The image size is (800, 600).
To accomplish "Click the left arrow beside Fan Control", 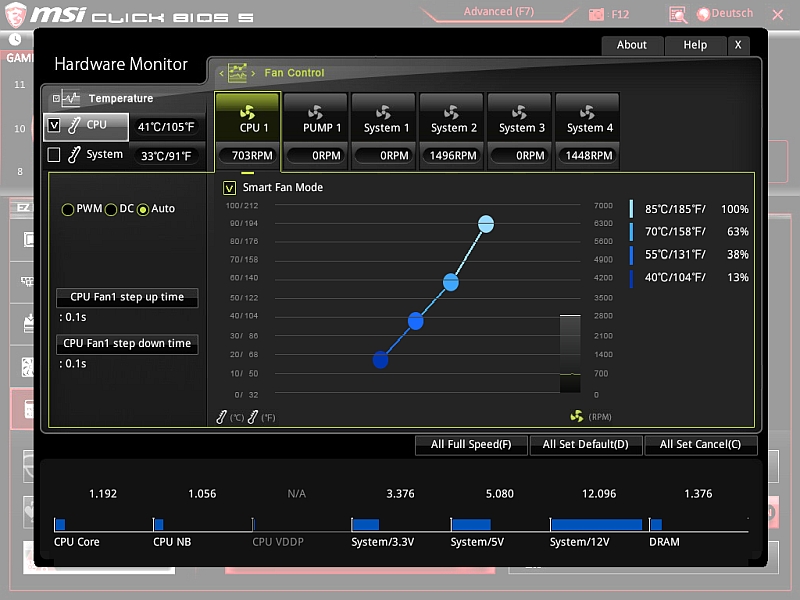I will pyautogui.click(x=221, y=73).
